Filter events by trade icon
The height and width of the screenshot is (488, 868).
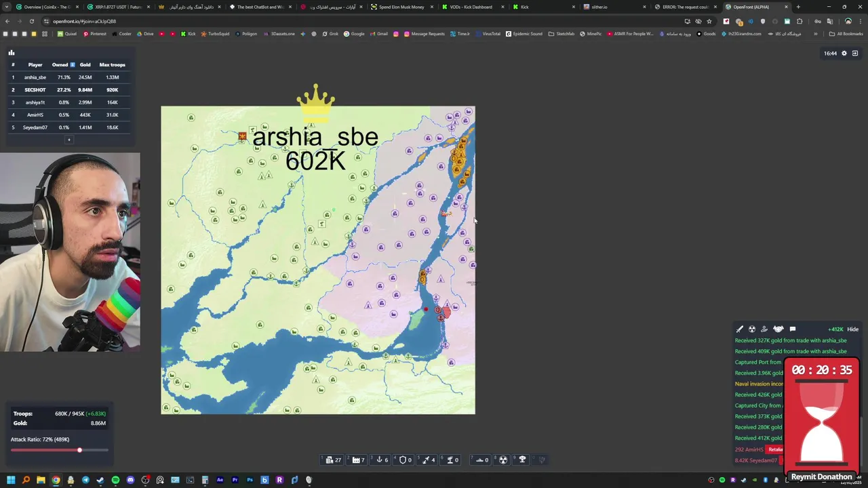tap(764, 329)
